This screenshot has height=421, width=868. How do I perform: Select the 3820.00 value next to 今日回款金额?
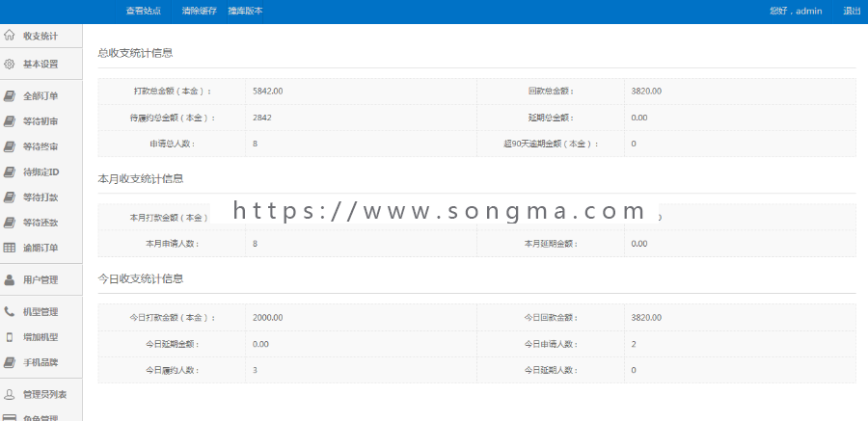pos(646,318)
